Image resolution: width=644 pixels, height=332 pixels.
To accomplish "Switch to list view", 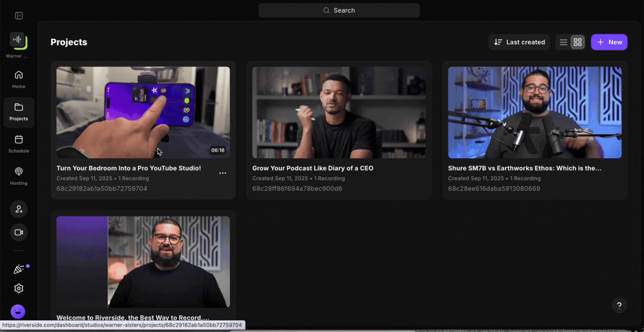I will (563, 42).
